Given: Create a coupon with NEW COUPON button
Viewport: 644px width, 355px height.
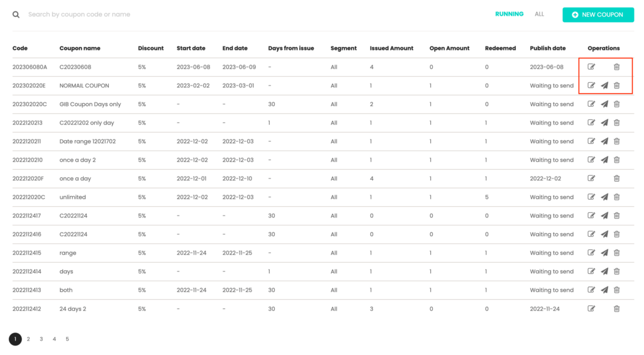Looking at the screenshot, I should point(598,14).
